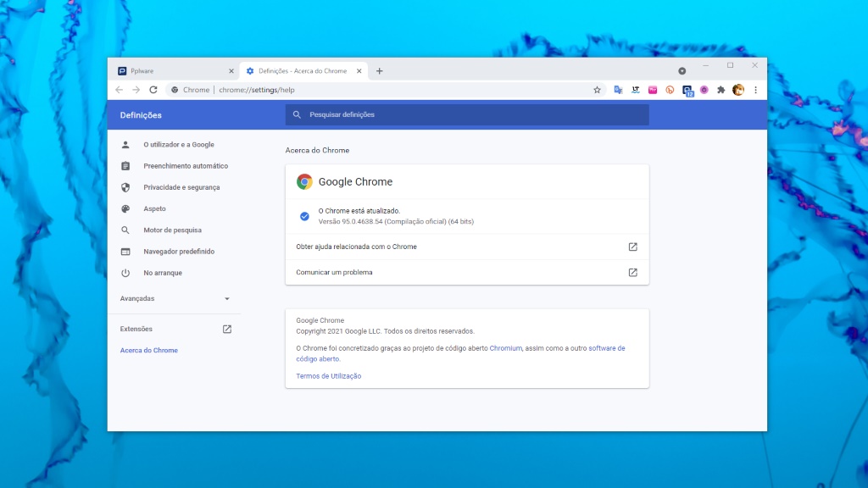The image size is (868, 488).
Task: Click the LT extension icon
Action: [x=636, y=90]
